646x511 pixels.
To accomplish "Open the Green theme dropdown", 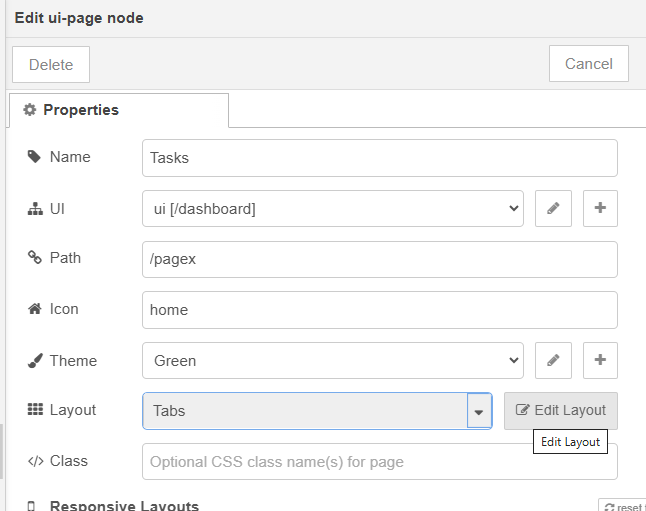I will (333, 360).
